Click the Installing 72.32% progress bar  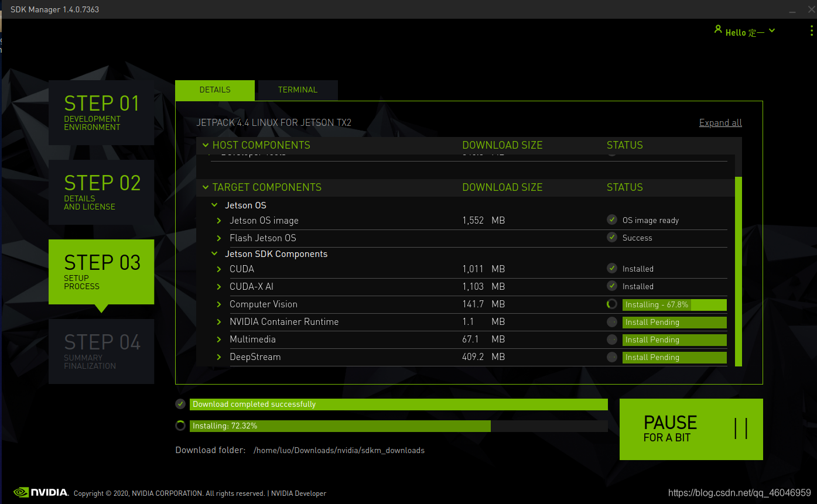tap(399, 426)
